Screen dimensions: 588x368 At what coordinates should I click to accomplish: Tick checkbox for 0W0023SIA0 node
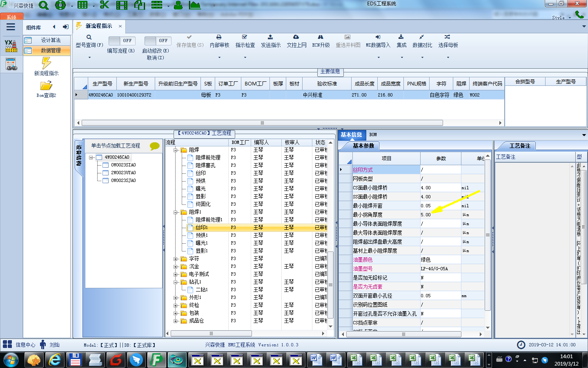coord(105,165)
